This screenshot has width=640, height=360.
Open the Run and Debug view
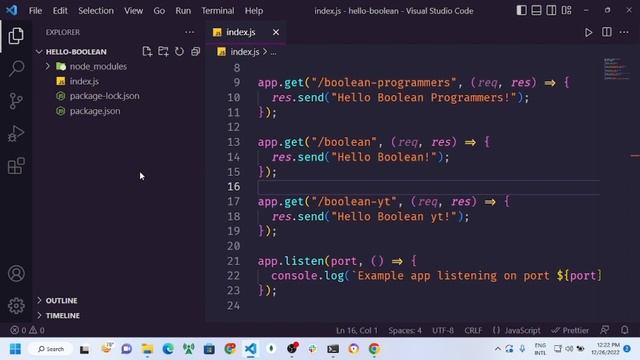coord(16,133)
